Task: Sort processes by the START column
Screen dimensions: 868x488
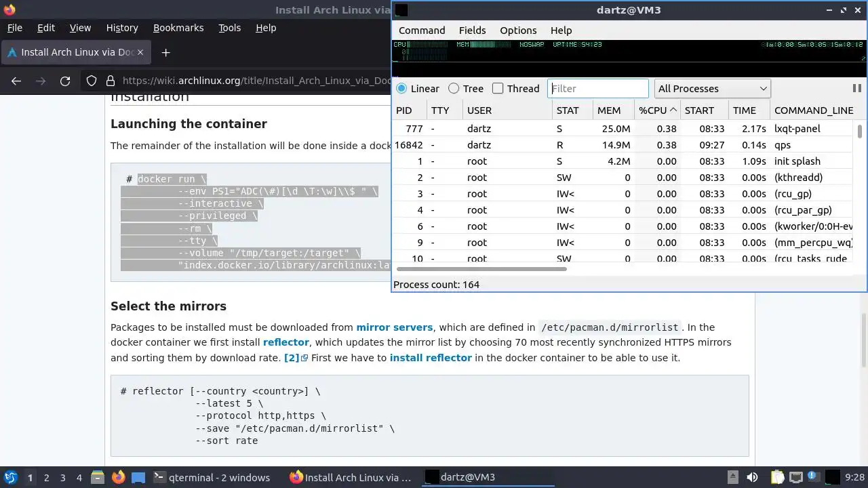Action: point(704,110)
